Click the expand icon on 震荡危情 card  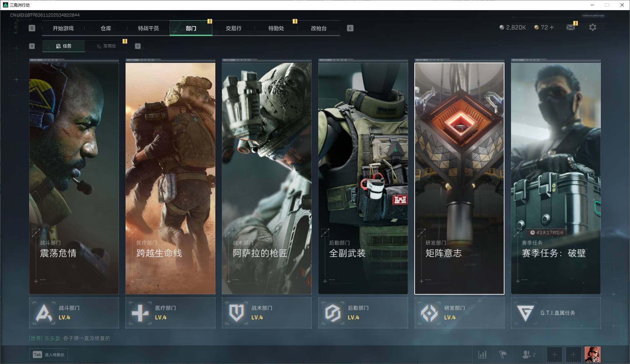36,233
